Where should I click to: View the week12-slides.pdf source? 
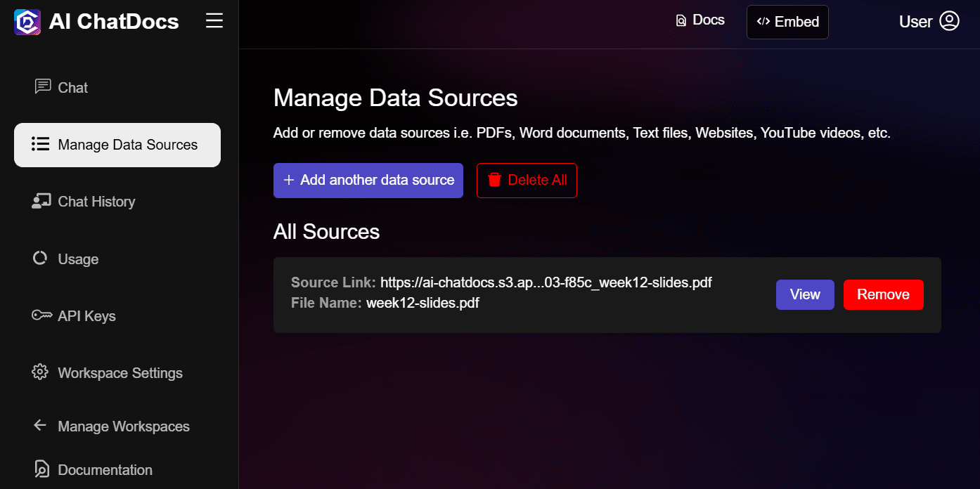[804, 294]
